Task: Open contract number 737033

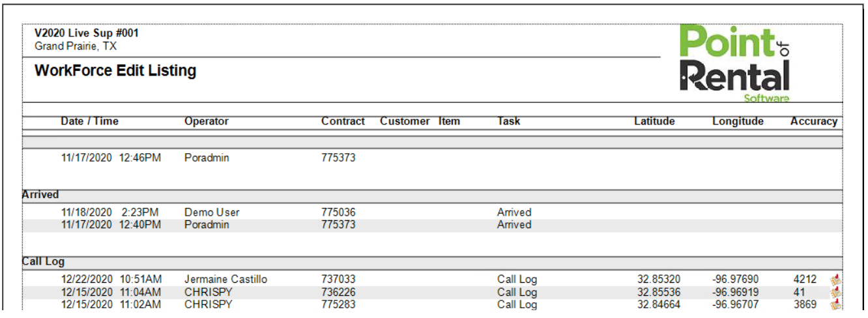Action: point(338,280)
